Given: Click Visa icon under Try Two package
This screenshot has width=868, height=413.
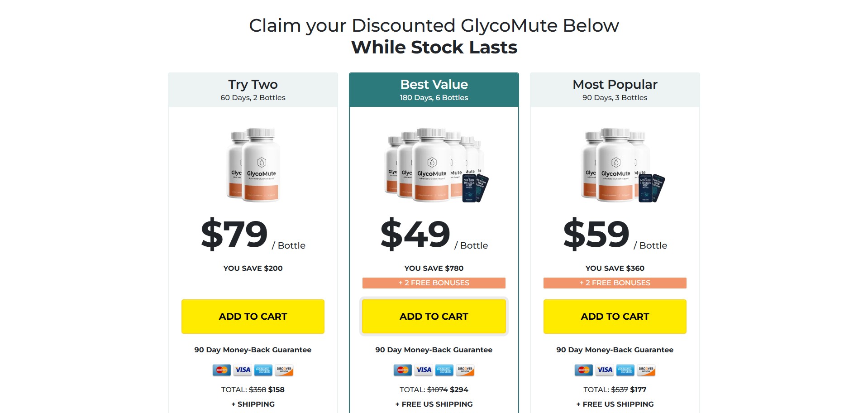Looking at the screenshot, I should coord(243,370).
